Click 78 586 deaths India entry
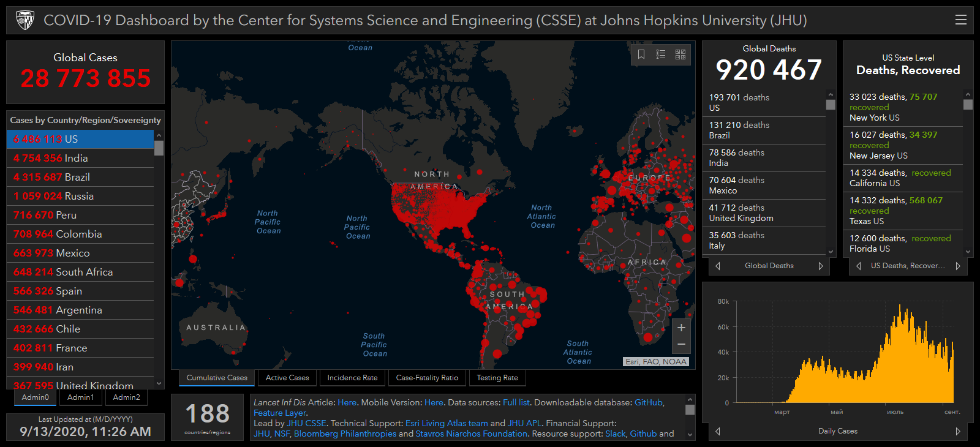This screenshot has width=980, height=447. point(764,157)
